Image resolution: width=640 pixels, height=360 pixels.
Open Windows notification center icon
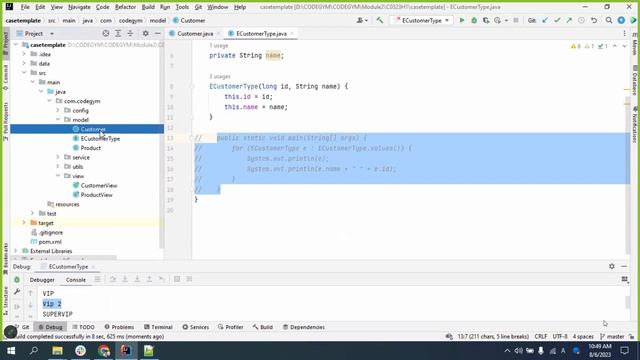(x=624, y=351)
